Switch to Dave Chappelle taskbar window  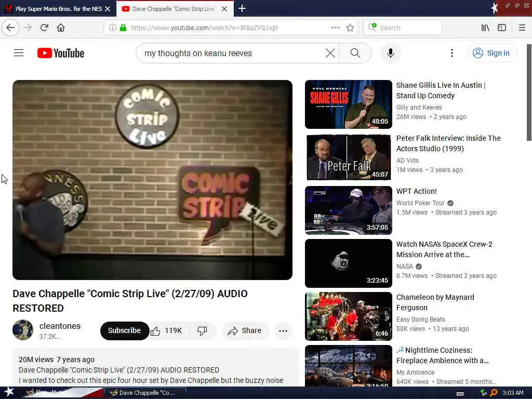[144, 393]
